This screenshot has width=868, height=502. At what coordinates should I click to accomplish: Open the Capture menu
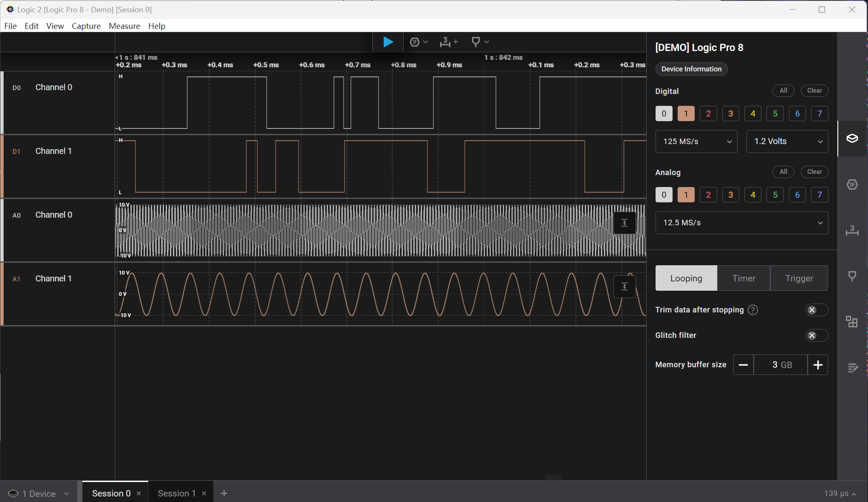[86, 26]
